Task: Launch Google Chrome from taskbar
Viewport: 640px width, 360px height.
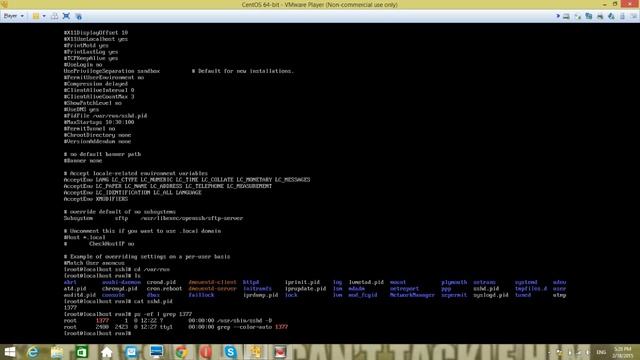Action: (x=181, y=352)
